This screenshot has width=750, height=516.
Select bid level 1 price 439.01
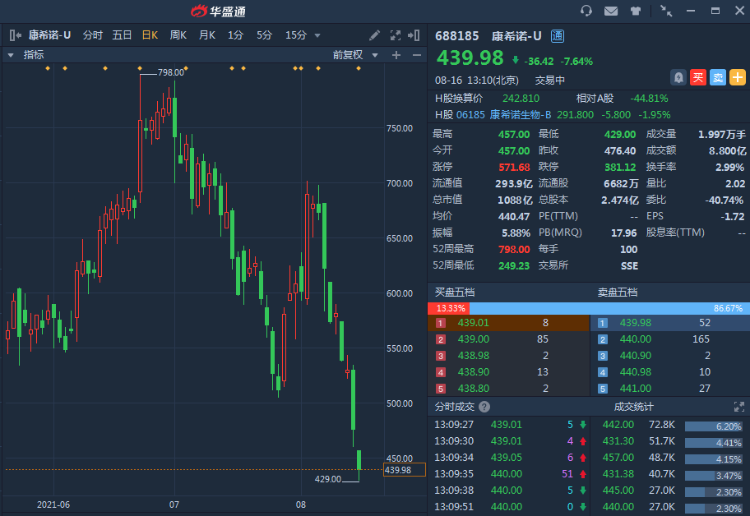[x=473, y=323]
